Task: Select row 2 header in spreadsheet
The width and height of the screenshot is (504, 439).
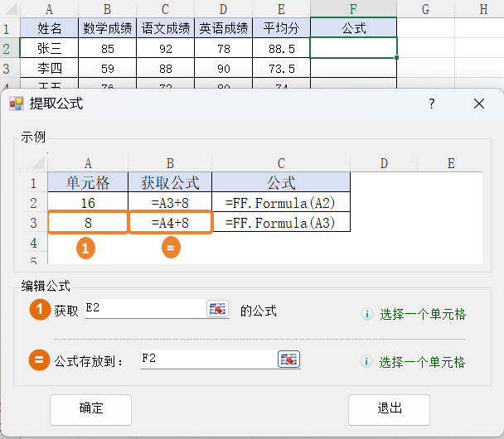Action: (x=7, y=48)
